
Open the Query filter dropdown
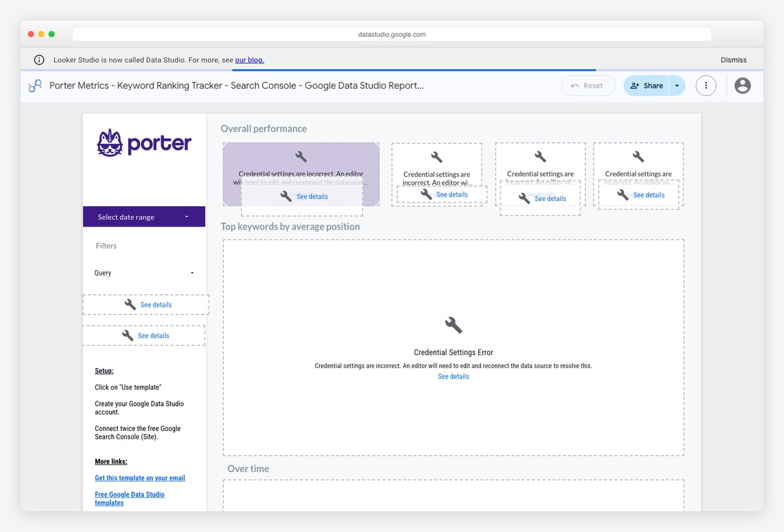click(x=144, y=273)
